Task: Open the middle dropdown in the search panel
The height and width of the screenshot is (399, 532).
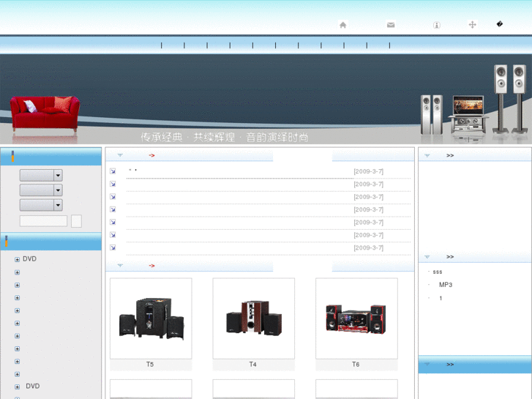Action: [x=58, y=190]
